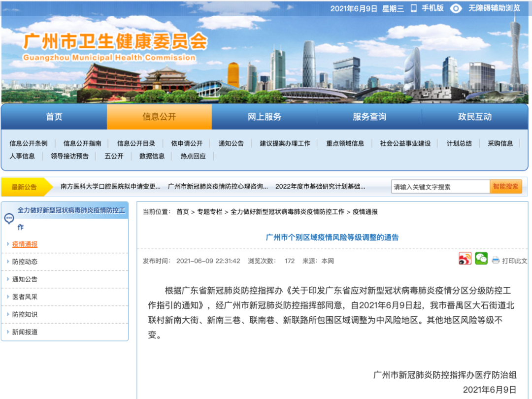Click the speech bubble sidebar icon
Viewport: 532px width, 399px height.
[9, 218]
